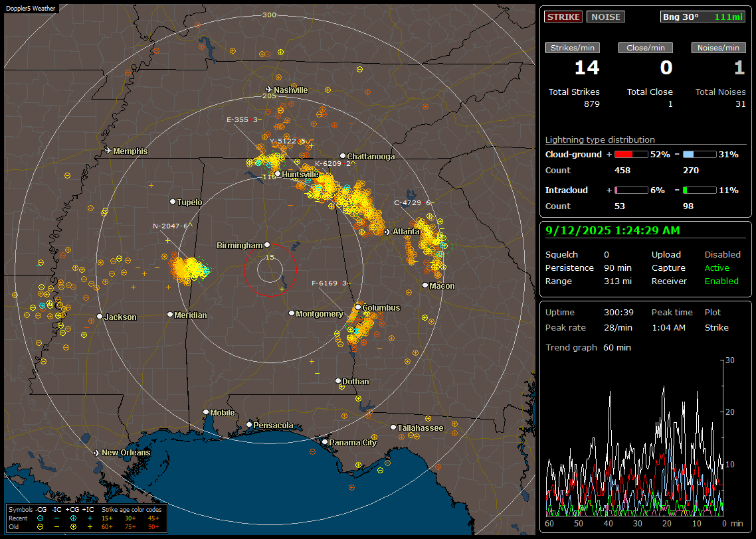The width and height of the screenshot is (756, 539).
Task: Click the Meridian city dot
Action: (x=169, y=315)
